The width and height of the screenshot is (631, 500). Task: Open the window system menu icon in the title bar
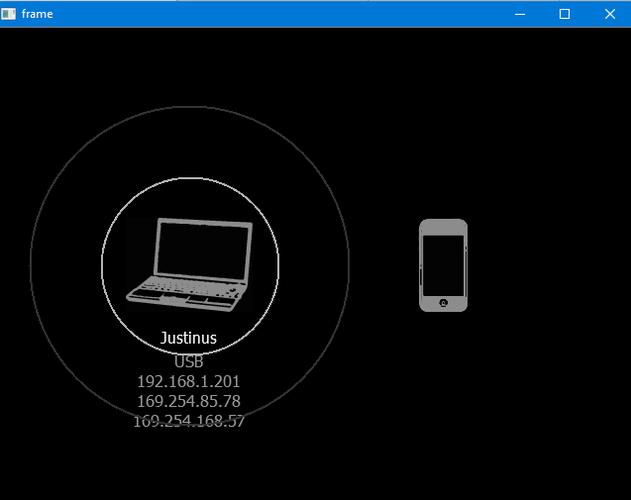click(10, 14)
